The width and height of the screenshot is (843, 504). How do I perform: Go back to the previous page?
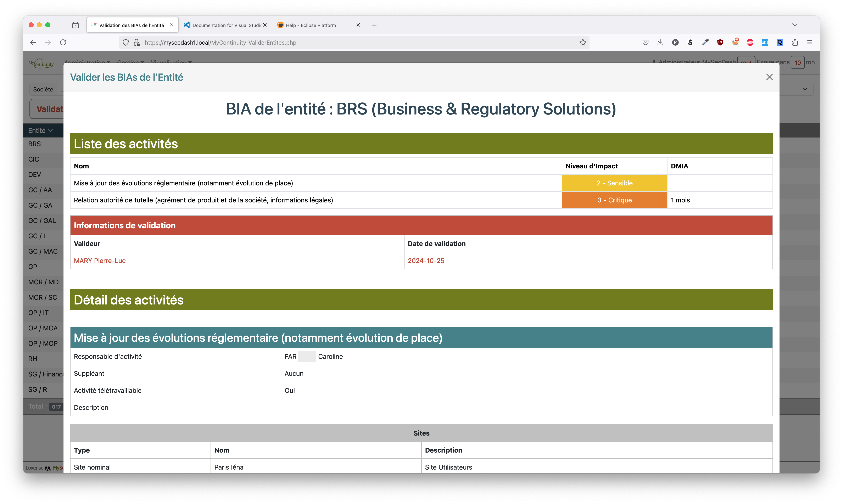pos(33,43)
